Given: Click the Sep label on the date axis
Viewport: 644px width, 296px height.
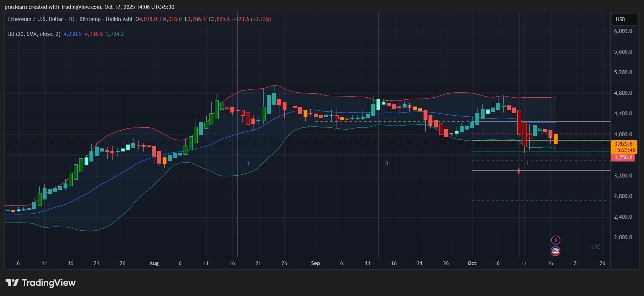Looking at the screenshot, I should [315, 263].
